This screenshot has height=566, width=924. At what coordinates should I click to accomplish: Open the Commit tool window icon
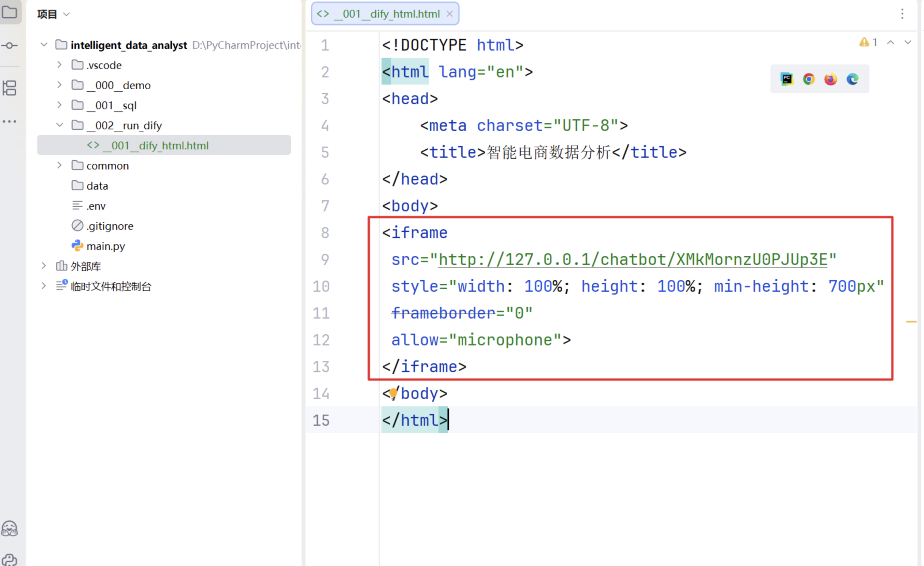coord(9,46)
